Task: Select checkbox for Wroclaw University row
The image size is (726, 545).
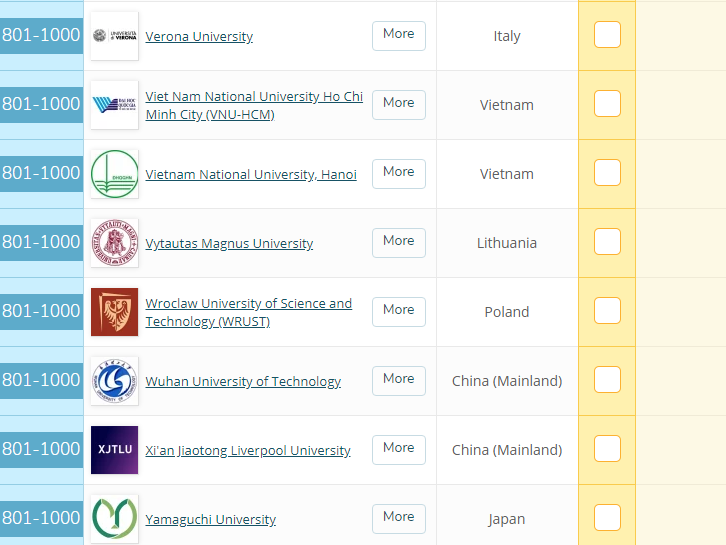Action: 607,311
